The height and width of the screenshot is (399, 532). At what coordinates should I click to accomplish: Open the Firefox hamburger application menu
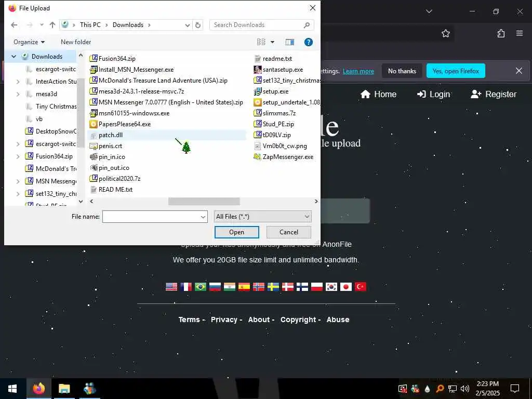click(x=520, y=33)
